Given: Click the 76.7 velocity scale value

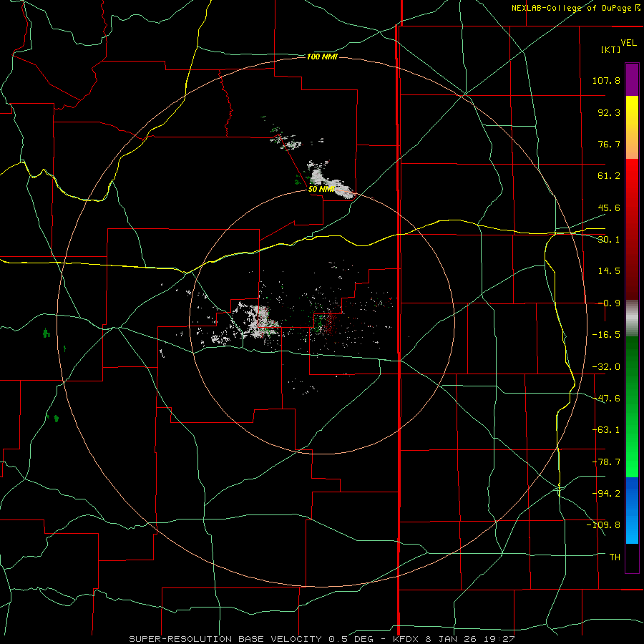Looking at the screenshot, I should tap(609, 144).
